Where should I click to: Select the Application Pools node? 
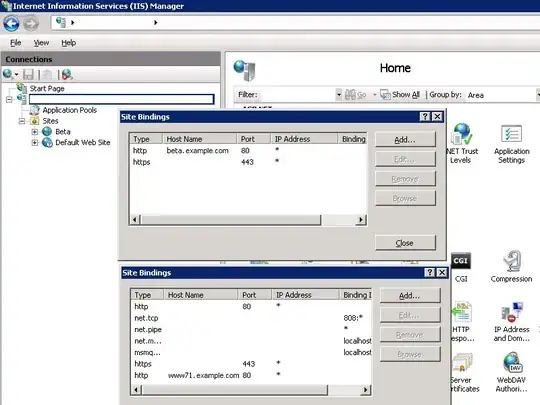pyautogui.click(x=70, y=110)
